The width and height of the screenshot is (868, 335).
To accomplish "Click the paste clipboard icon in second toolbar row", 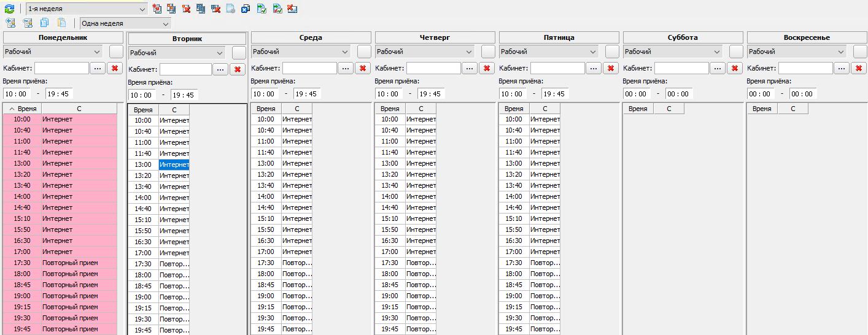I will pos(61,23).
